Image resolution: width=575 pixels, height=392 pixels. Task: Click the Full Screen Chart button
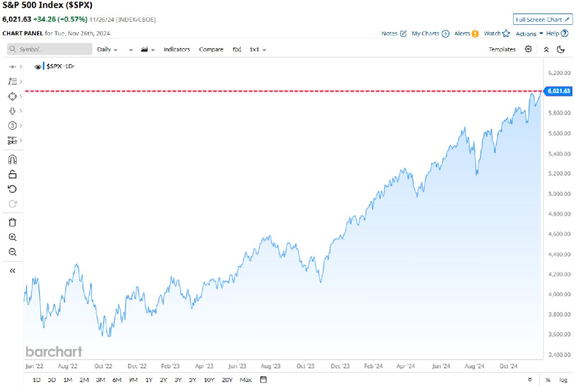[x=543, y=19]
